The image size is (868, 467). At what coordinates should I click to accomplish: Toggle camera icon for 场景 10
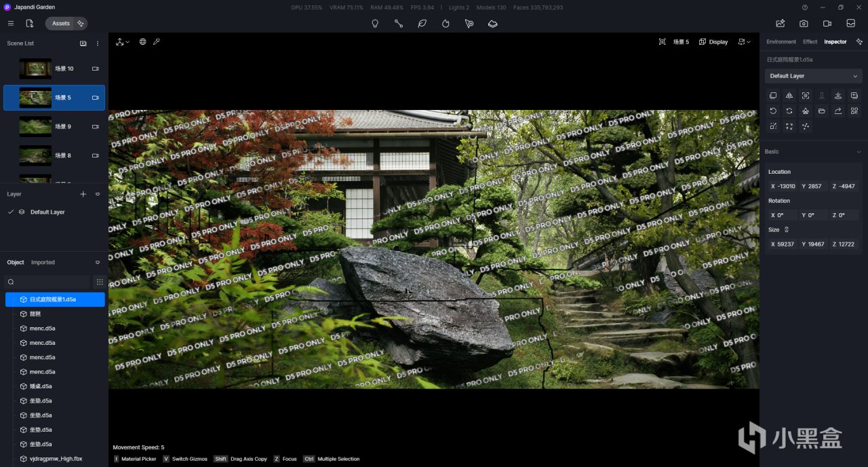pyautogui.click(x=96, y=69)
